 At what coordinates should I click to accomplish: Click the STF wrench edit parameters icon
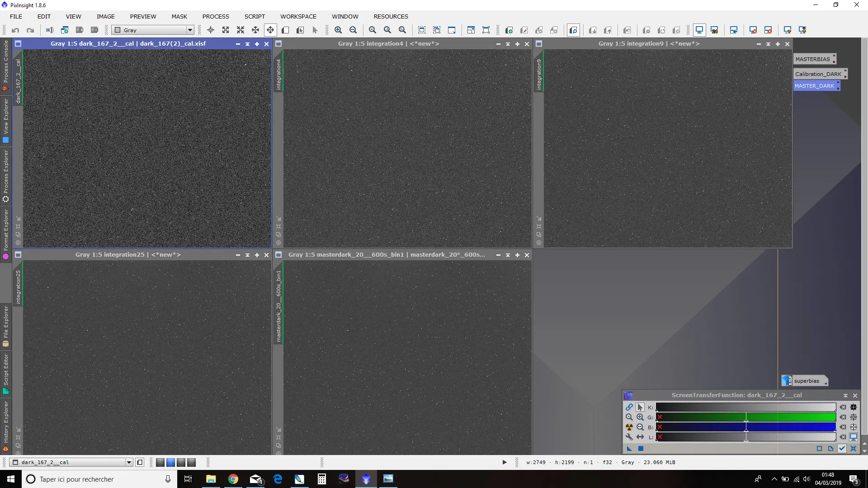629,437
